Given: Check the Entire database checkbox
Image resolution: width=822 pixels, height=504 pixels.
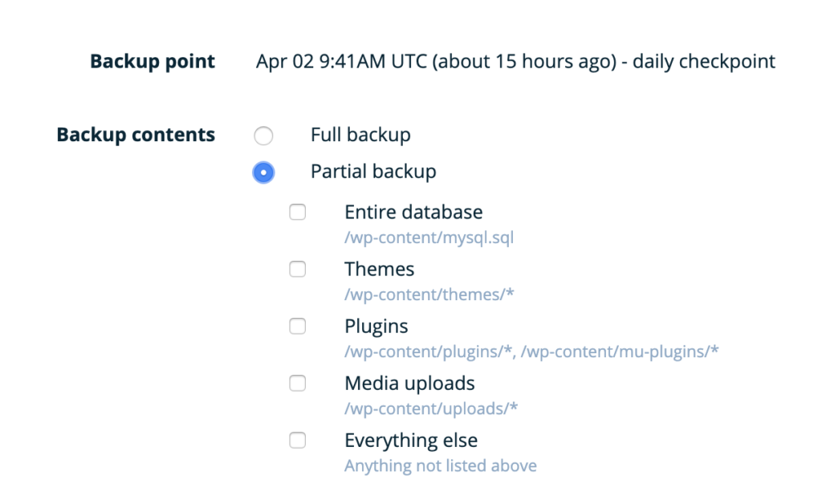Looking at the screenshot, I should click(297, 212).
